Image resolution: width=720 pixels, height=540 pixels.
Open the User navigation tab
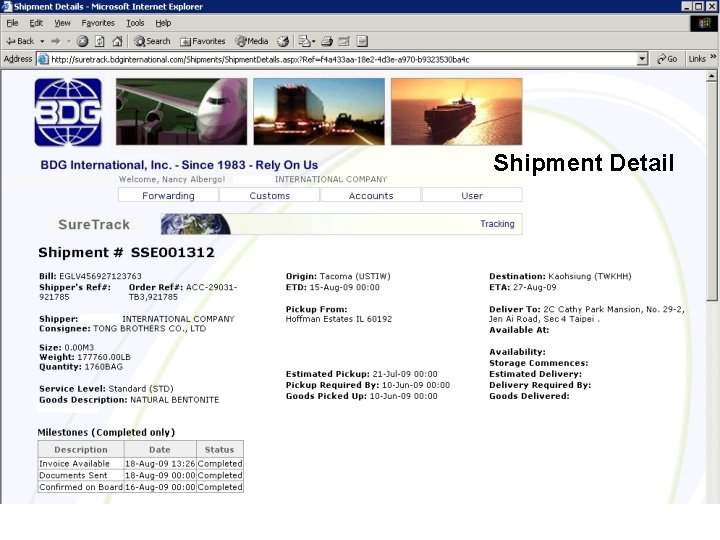coord(472,195)
